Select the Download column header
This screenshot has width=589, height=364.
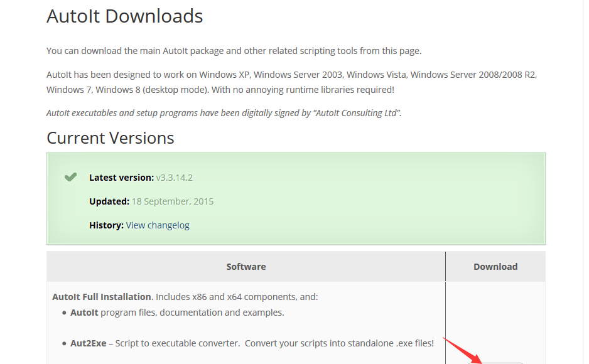pyautogui.click(x=495, y=267)
